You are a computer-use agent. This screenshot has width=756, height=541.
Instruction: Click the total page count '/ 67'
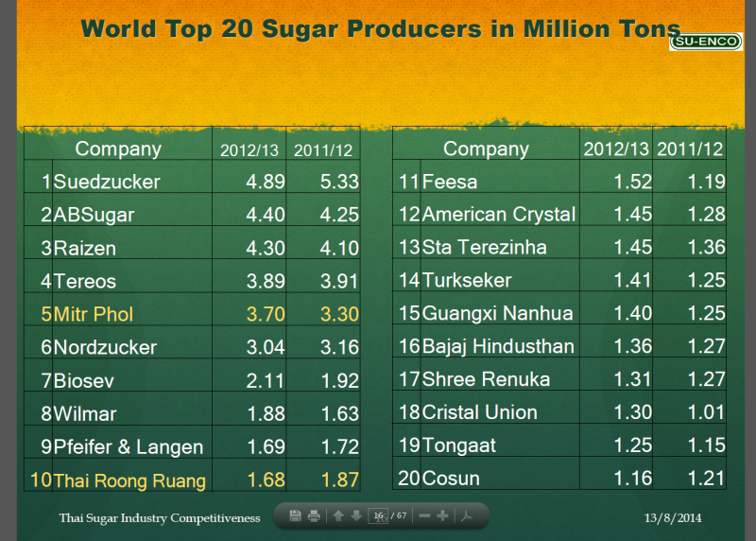pyautogui.click(x=399, y=515)
